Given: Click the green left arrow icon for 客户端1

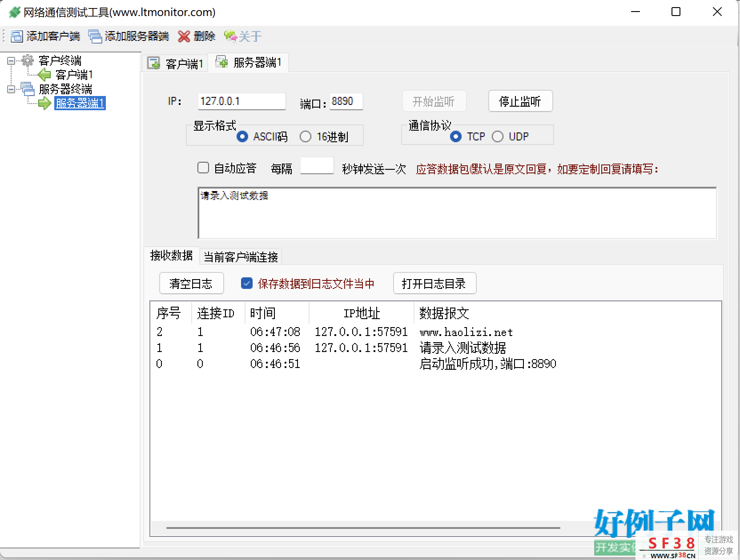Looking at the screenshot, I should click(x=44, y=74).
